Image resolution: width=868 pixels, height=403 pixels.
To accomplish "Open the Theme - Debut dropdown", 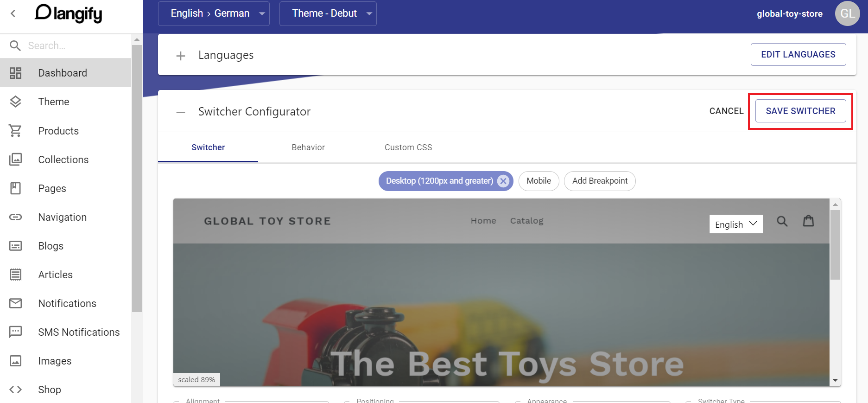I will (x=328, y=13).
